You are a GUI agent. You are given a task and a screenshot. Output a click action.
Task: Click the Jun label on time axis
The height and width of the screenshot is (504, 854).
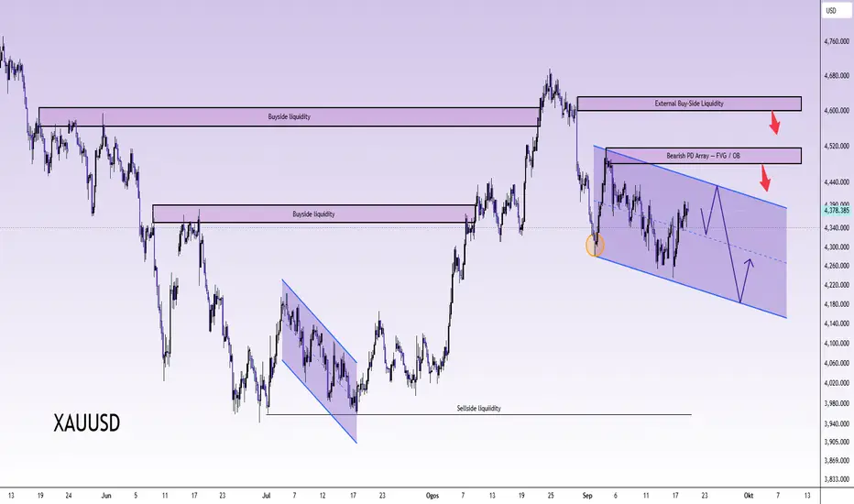[106, 495]
